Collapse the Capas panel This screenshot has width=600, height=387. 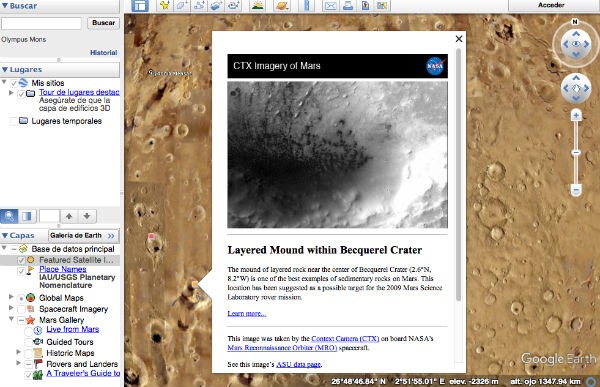5,235
